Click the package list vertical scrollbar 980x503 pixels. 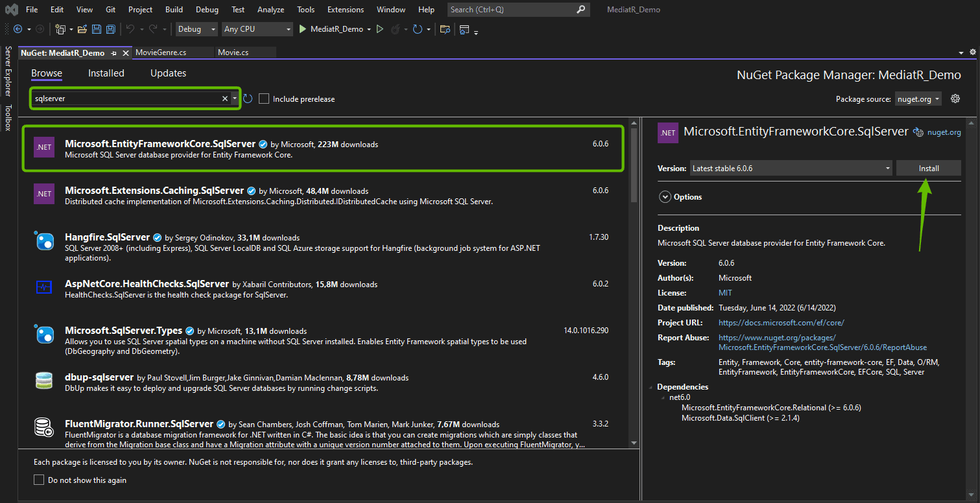coord(634,283)
